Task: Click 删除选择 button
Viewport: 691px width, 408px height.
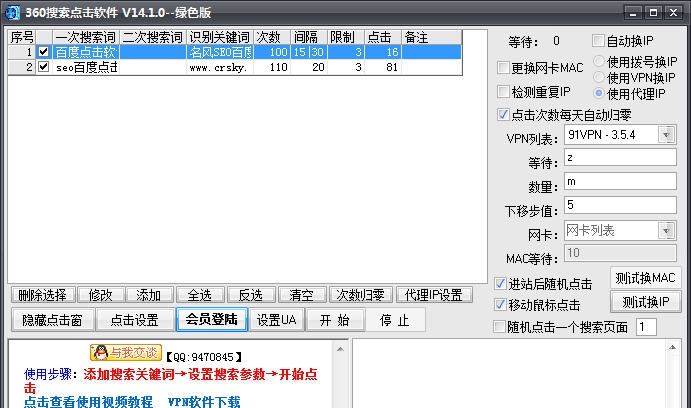Action: 43,295
